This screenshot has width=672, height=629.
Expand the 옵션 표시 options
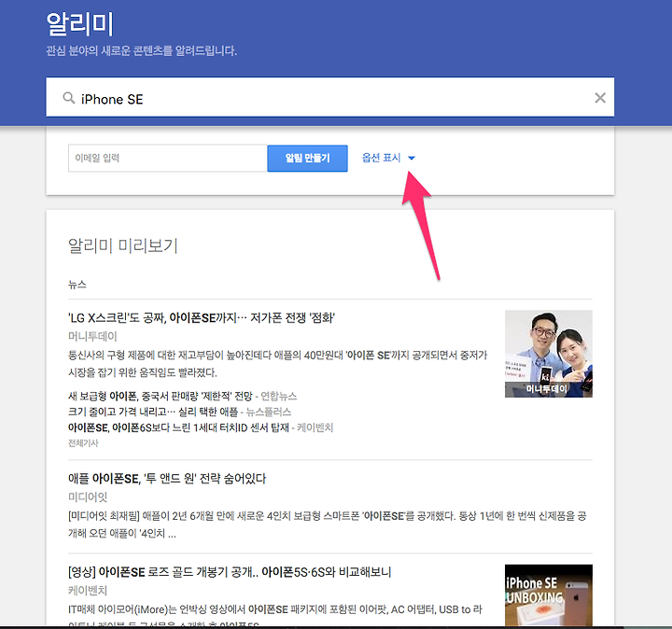point(388,158)
